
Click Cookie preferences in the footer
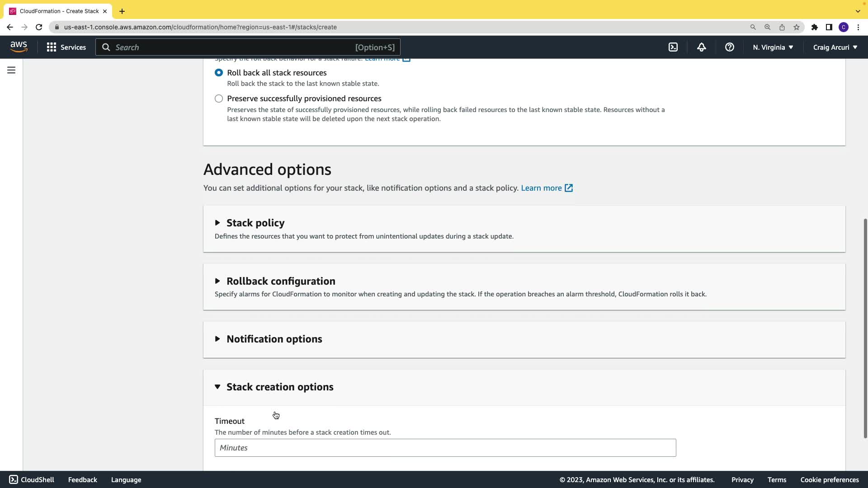[829, 480]
